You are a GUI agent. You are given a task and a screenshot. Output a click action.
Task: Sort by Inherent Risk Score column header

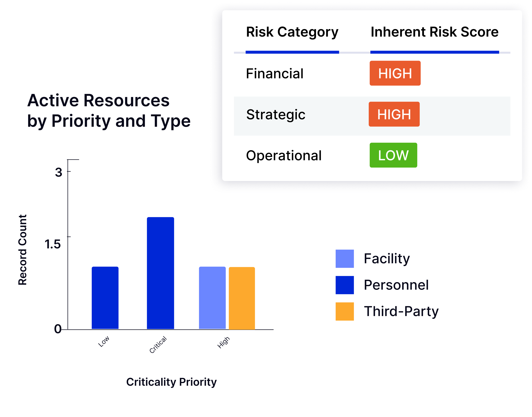pyautogui.click(x=435, y=32)
